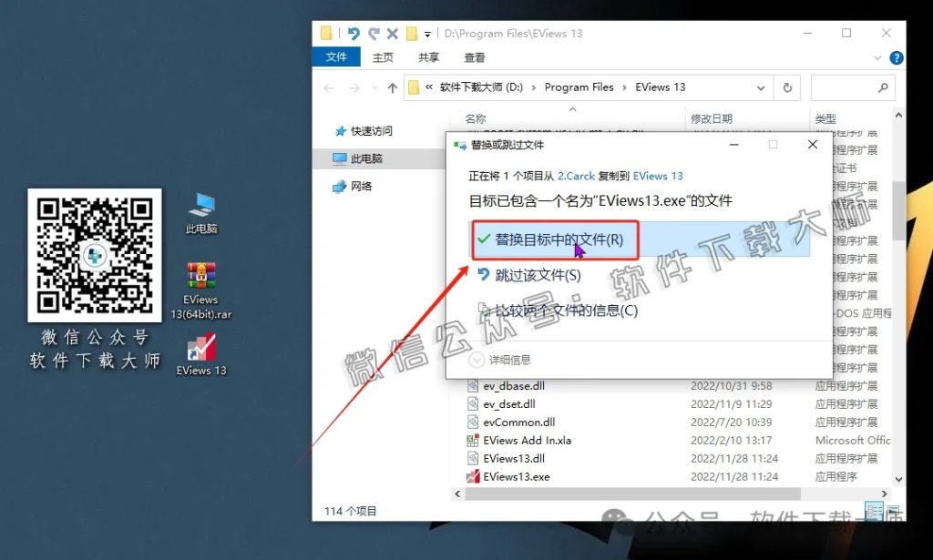Open the address bar dropdown arrow
Viewport: 933px width, 560px height.
coord(763,87)
